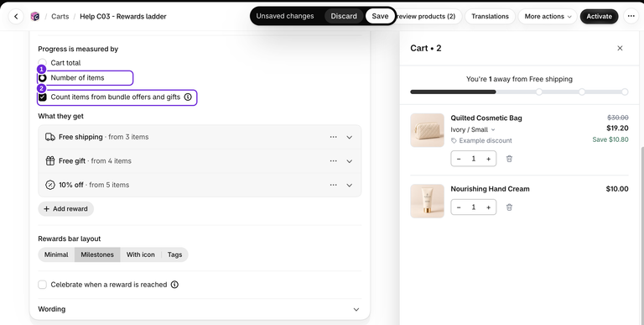This screenshot has height=325, width=644.
Task: Open options menu for Free gift reward
Action: point(334,161)
